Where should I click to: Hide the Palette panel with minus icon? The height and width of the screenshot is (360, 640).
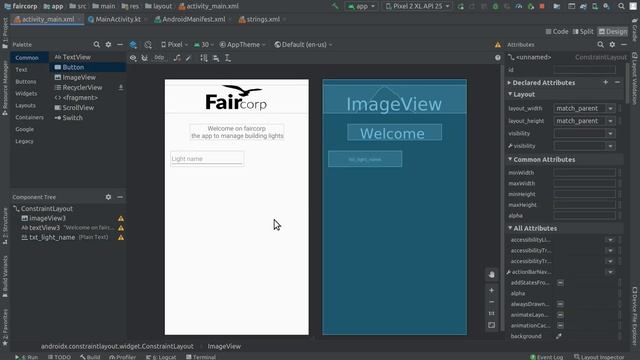[120, 44]
